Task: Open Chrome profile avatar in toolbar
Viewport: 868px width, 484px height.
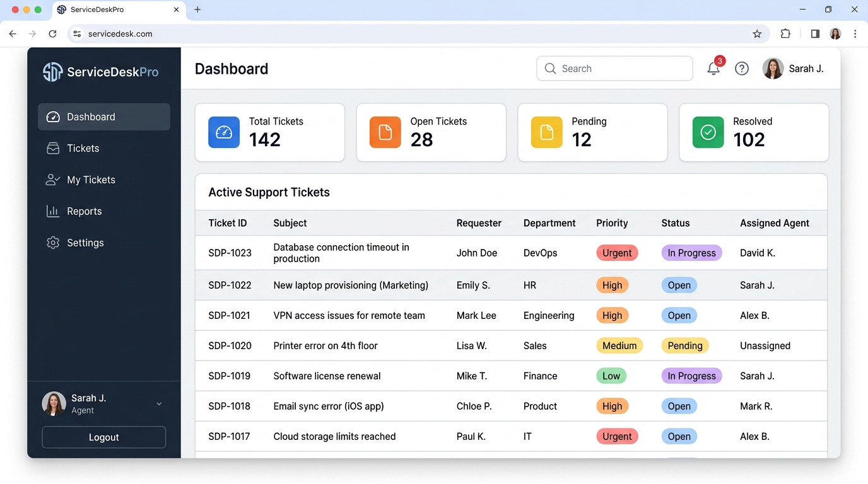Action: tap(835, 34)
